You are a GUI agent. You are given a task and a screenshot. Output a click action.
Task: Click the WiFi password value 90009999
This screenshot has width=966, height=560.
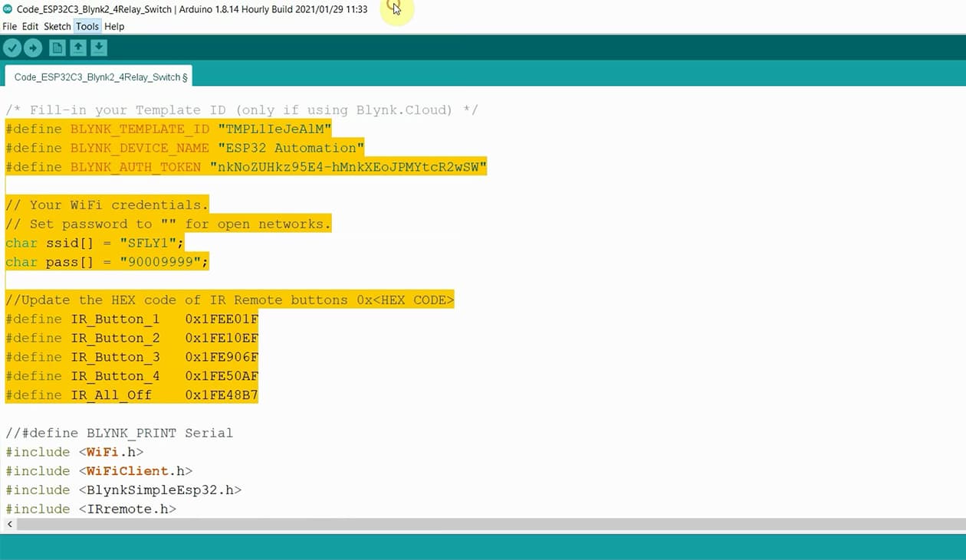[x=163, y=262]
